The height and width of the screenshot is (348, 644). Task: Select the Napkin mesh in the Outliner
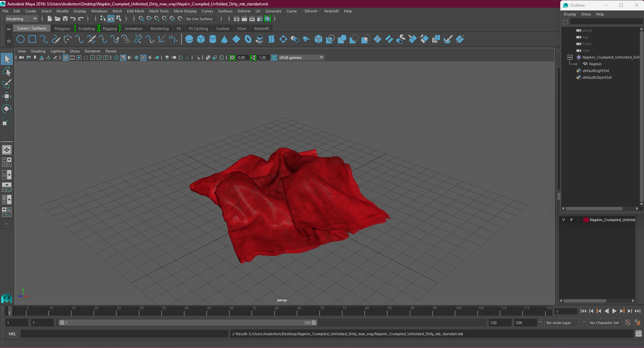[595, 64]
